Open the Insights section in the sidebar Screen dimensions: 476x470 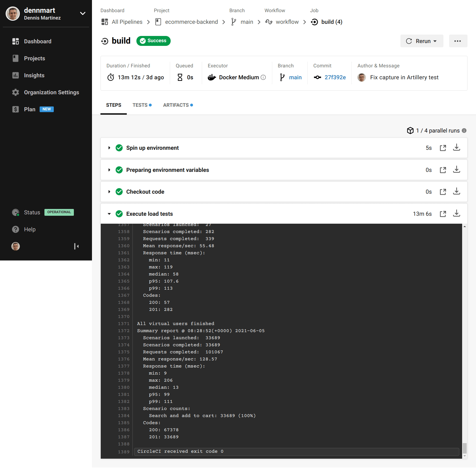pyautogui.click(x=34, y=75)
